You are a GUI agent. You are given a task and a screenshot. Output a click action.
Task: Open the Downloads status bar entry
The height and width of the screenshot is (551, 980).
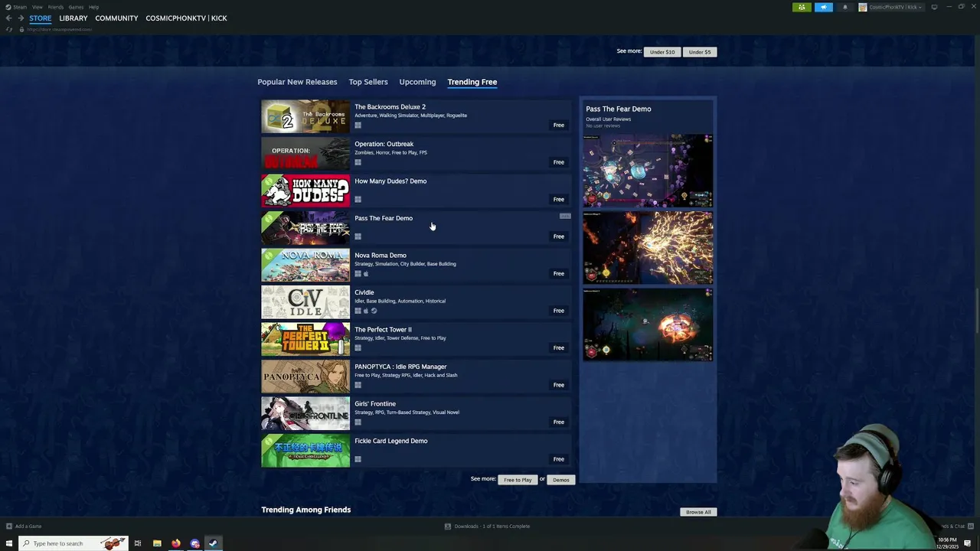tap(488, 526)
